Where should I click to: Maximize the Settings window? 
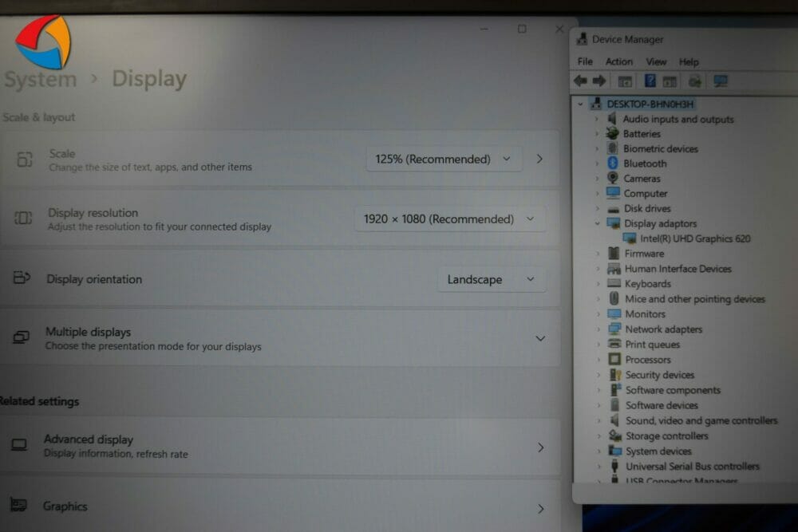pos(522,29)
